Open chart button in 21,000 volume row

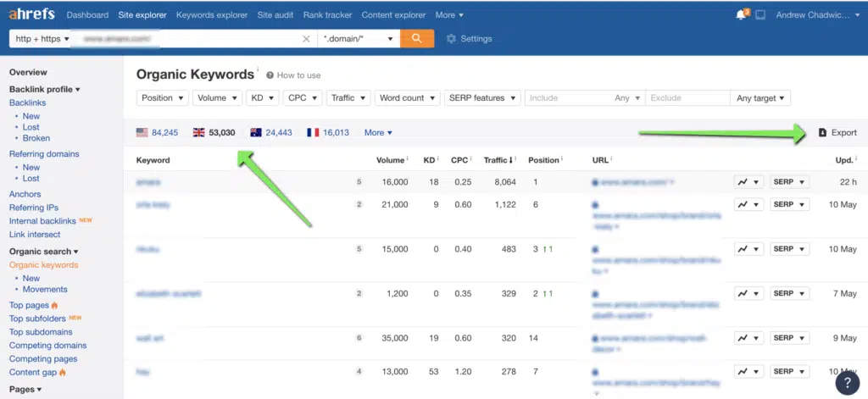point(749,204)
